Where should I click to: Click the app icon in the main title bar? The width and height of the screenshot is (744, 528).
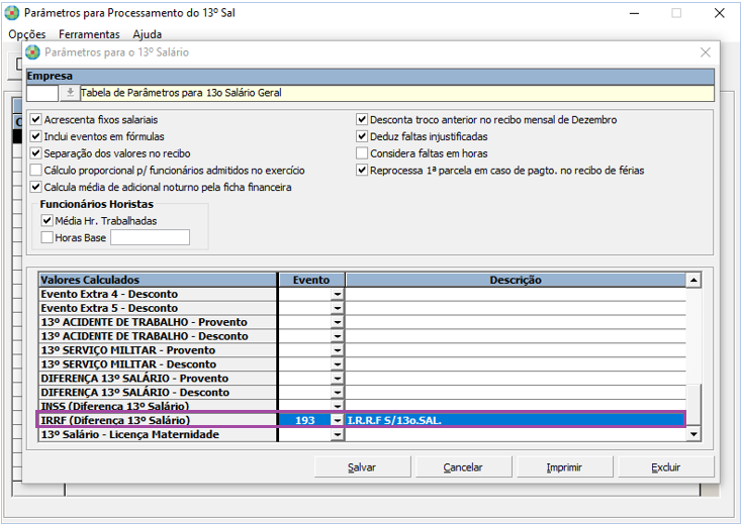pos(12,13)
